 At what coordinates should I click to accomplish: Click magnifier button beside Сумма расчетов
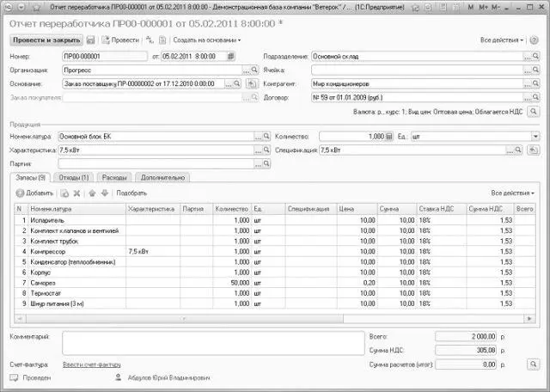point(534,364)
